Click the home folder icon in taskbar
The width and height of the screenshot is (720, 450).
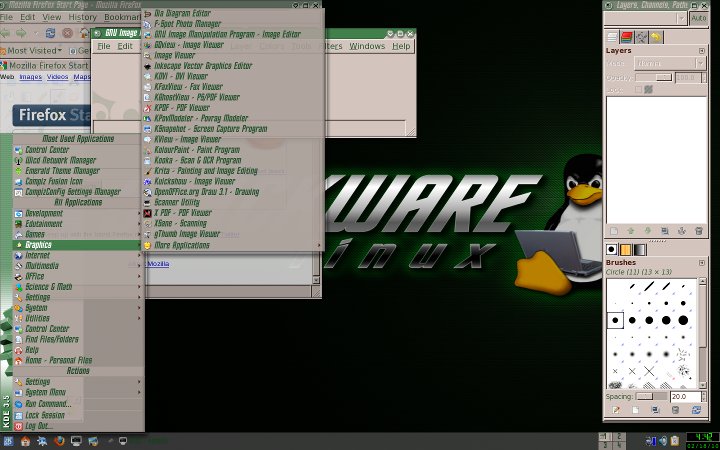[x=25, y=441]
